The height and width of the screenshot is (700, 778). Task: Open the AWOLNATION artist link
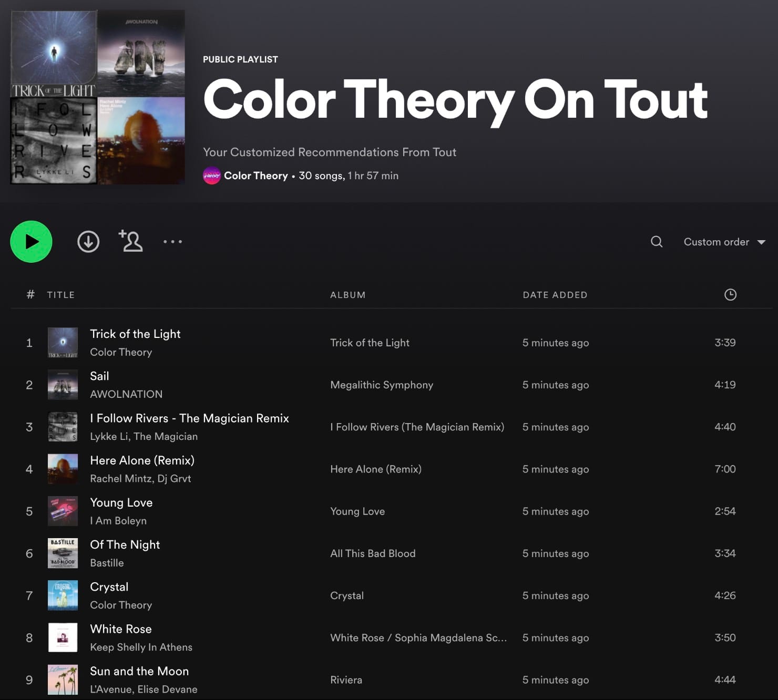[x=126, y=394]
